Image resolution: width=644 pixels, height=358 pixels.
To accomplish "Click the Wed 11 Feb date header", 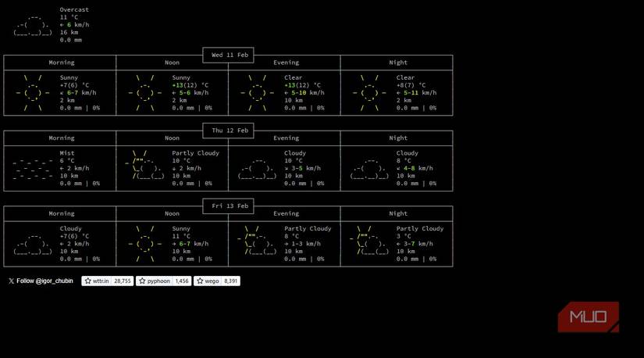I will click(x=229, y=55).
